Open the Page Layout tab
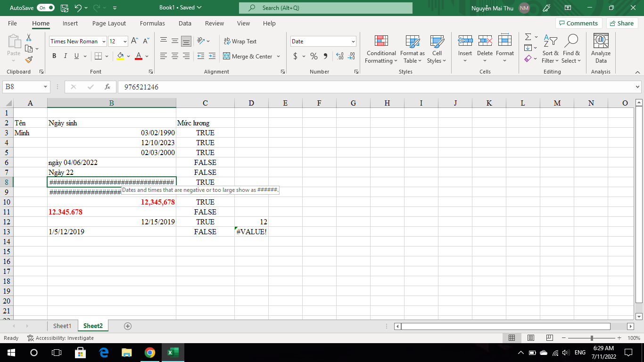644x362 pixels. pos(109,23)
